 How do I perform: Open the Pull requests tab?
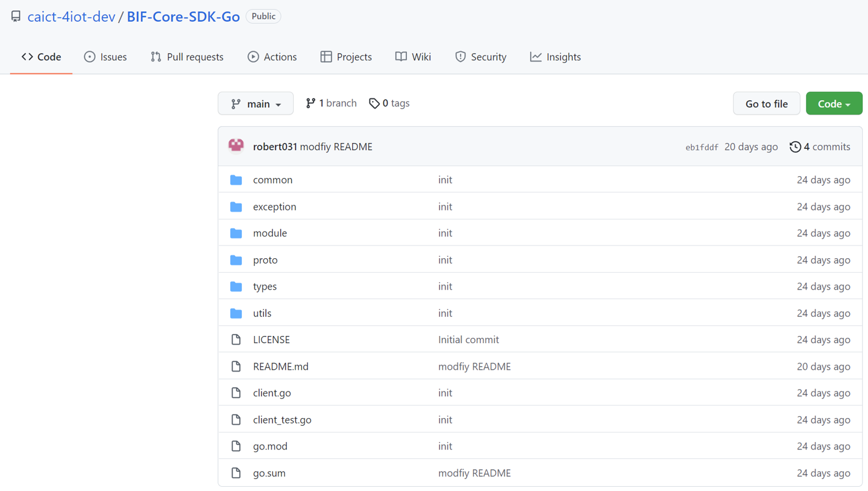coord(187,57)
